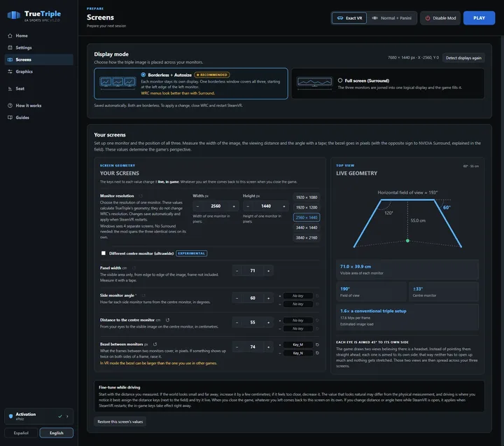504x446 pixels.
Task: Open the Guides book icon
Action: click(10, 118)
